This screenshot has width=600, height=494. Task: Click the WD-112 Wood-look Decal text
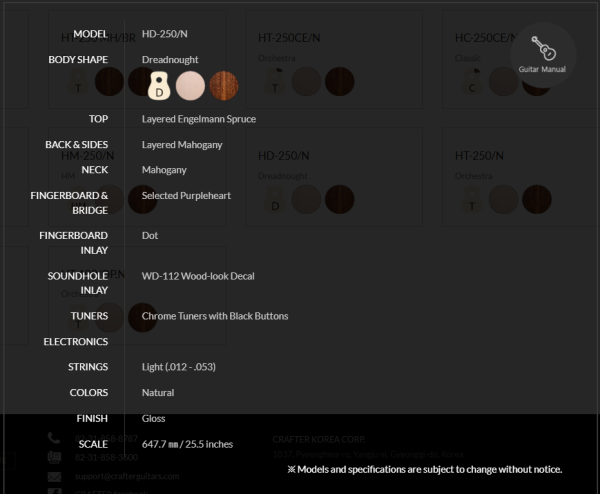click(198, 276)
